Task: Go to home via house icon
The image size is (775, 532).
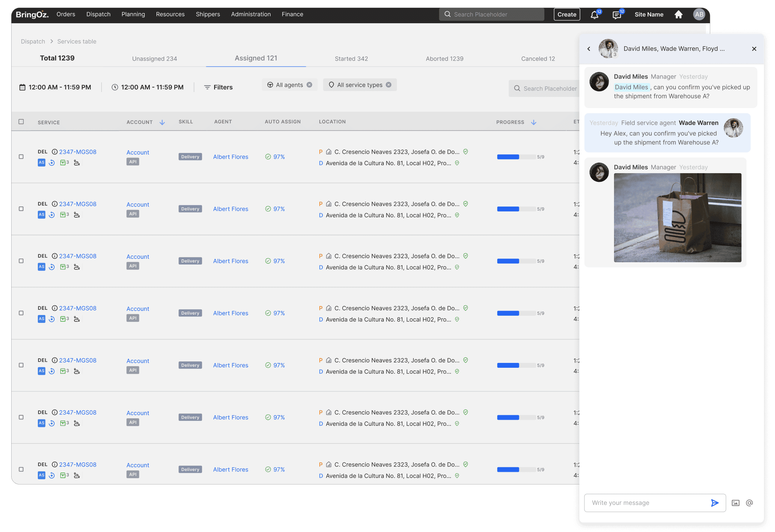Action: click(x=678, y=15)
